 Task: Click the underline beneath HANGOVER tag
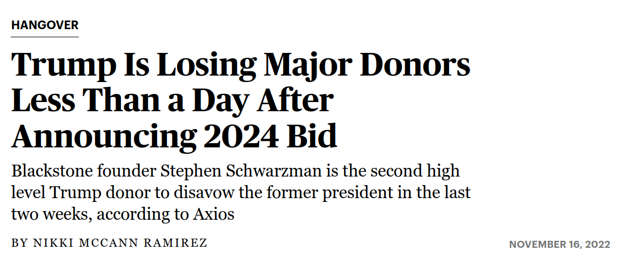click(45, 37)
